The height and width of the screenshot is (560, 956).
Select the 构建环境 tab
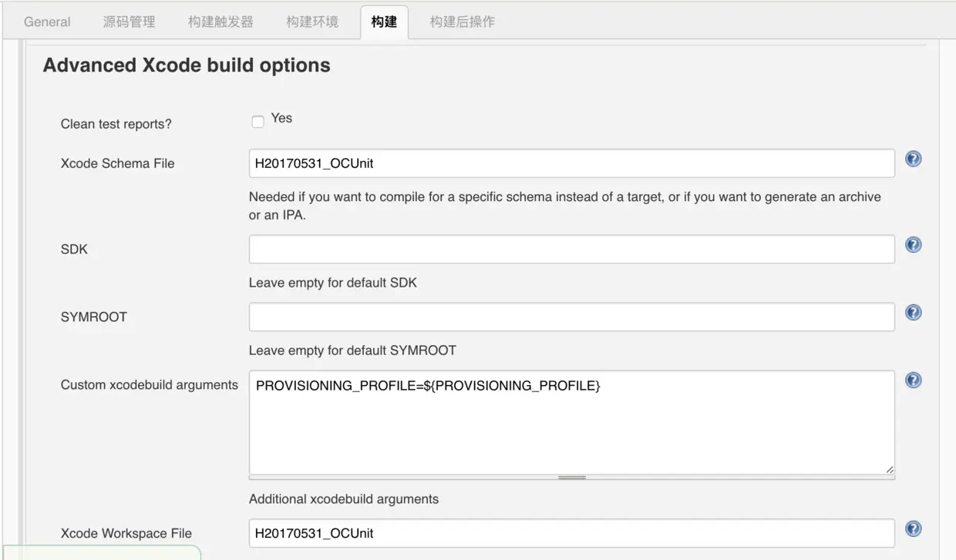[312, 22]
